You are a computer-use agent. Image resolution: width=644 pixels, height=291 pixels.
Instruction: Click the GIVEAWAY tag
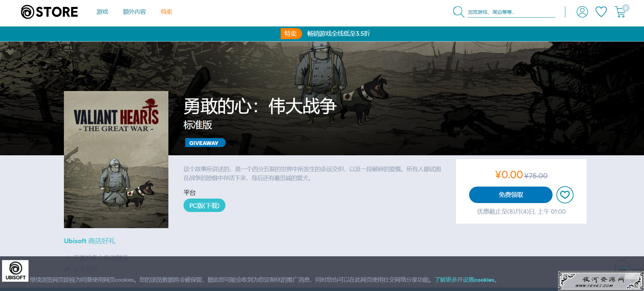[205, 143]
